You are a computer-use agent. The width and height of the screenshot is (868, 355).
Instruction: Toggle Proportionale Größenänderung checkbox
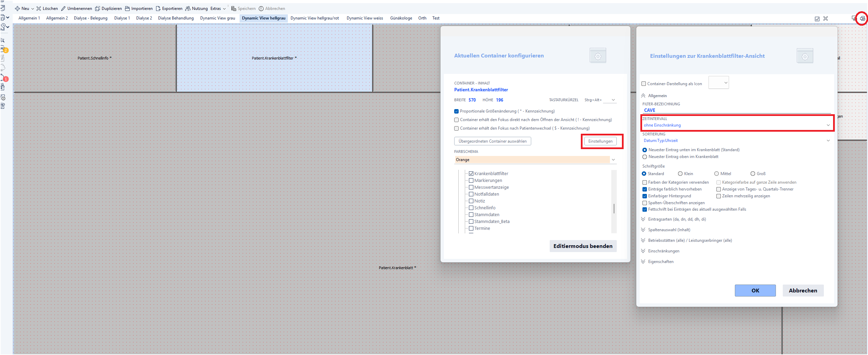(x=456, y=111)
